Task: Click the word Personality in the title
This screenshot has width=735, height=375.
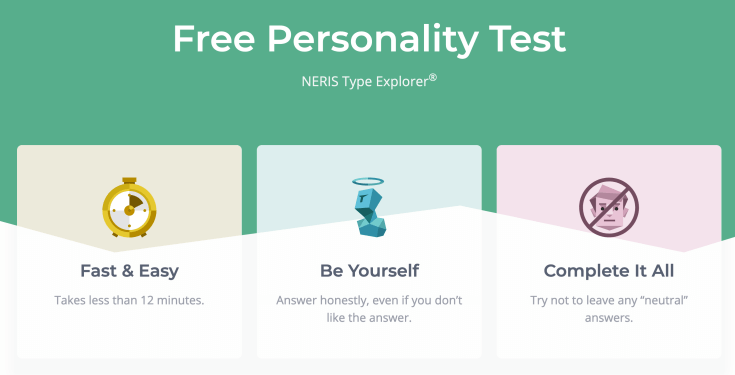Action: 373,41
